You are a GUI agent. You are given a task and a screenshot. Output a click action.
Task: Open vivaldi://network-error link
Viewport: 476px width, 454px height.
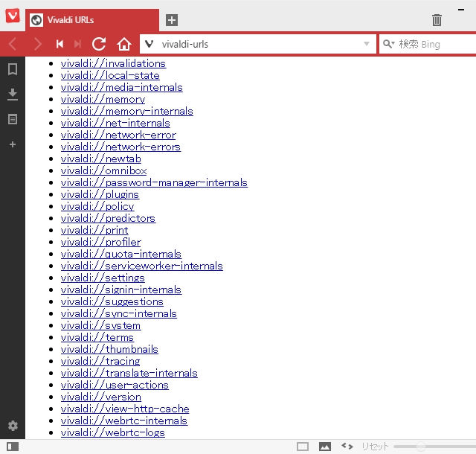pyautogui.click(x=118, y=135)
